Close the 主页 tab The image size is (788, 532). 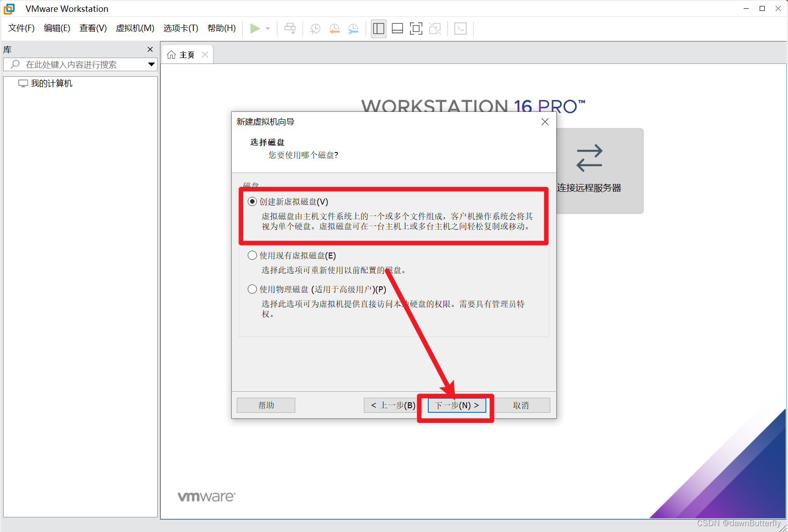pyautogui.click(x=205, y=55)
